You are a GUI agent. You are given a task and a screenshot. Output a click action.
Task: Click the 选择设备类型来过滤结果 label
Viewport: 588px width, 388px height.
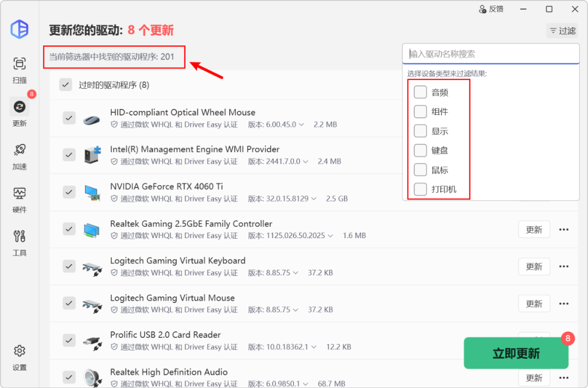pos(447,74)
